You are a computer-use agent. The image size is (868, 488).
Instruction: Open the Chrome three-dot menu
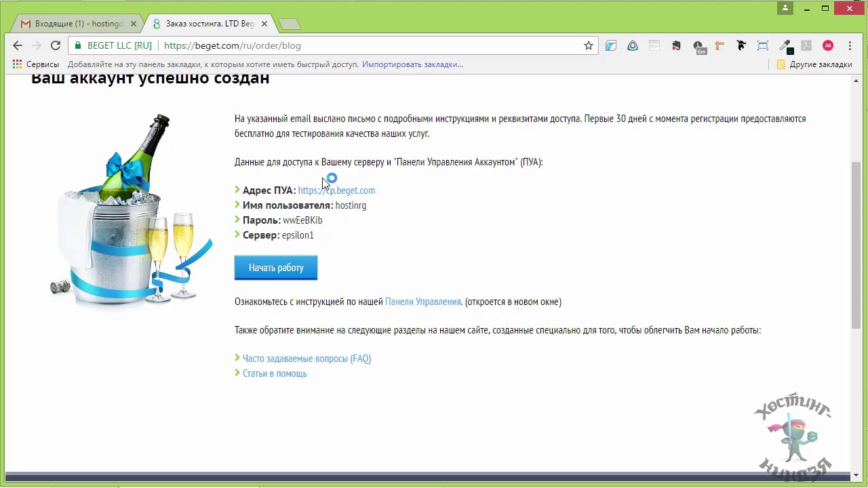[850, 45]
